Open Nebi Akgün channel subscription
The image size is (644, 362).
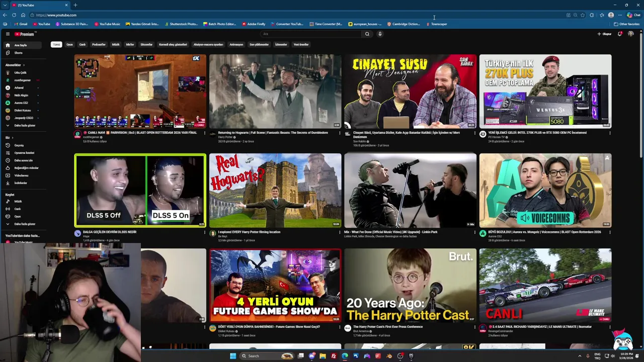(21, 95)
